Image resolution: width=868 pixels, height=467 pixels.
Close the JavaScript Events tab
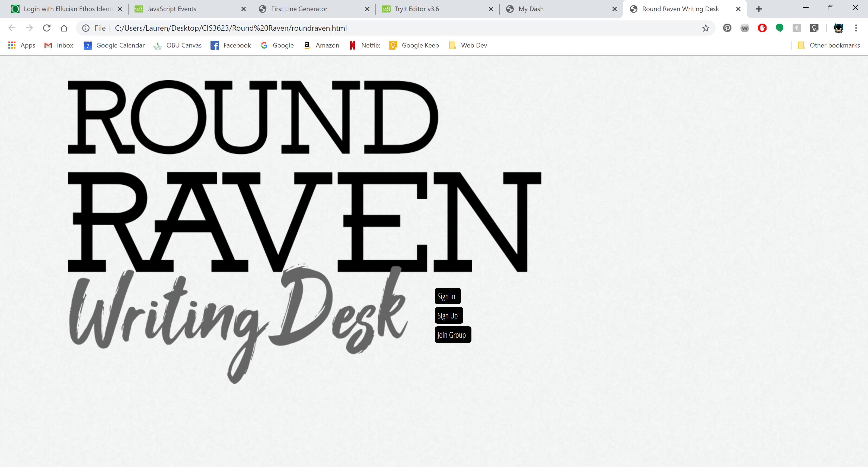(244, 9)
